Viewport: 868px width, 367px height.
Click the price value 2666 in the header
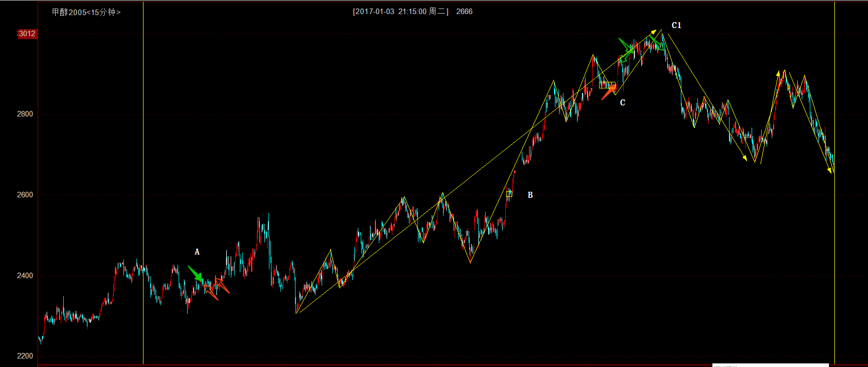[464, 12]
